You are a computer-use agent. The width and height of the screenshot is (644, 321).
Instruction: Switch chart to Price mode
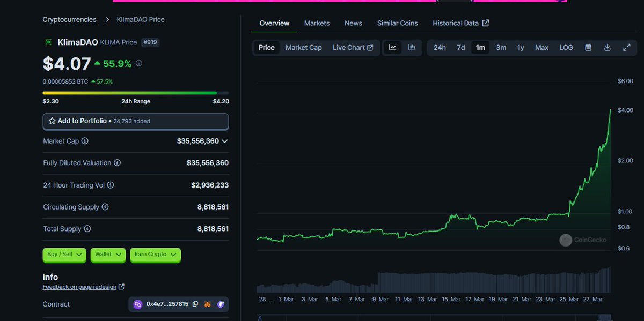(x=267, y=47)
